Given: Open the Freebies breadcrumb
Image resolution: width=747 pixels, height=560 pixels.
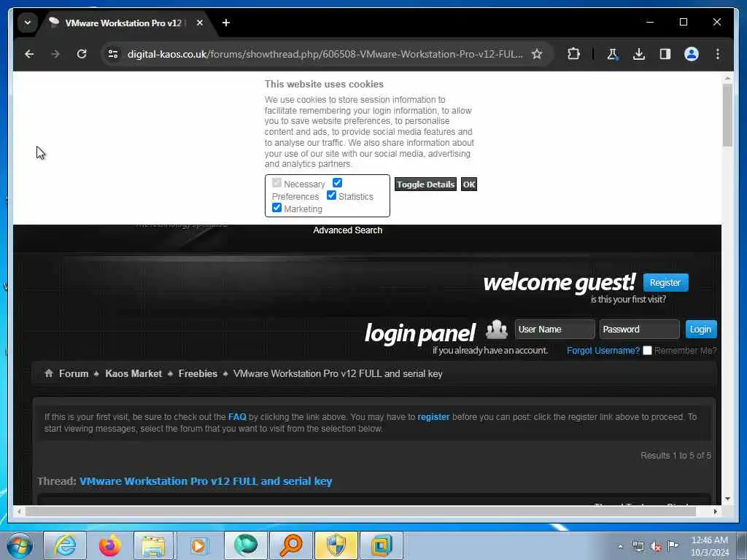Looking at the screenshot, I should 198,374.
